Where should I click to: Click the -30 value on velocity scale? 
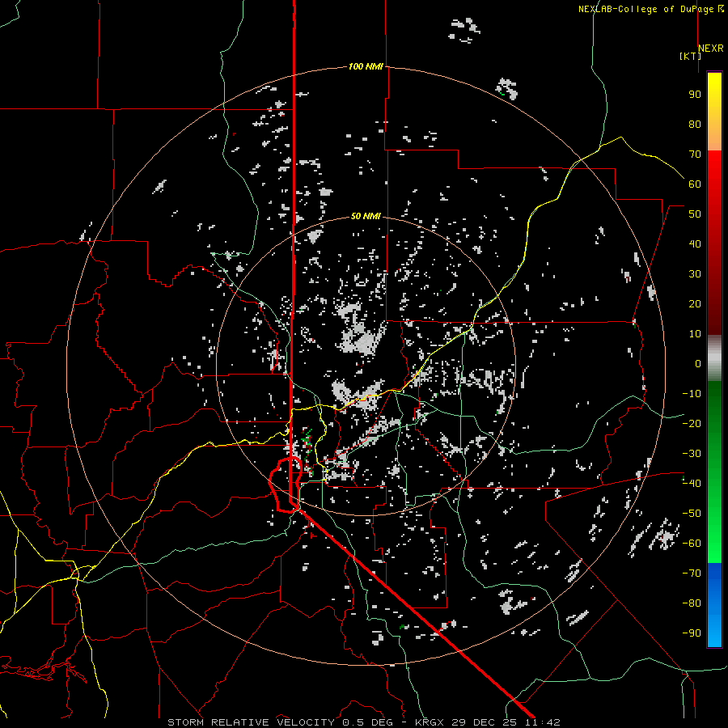(x=692, y=454)
